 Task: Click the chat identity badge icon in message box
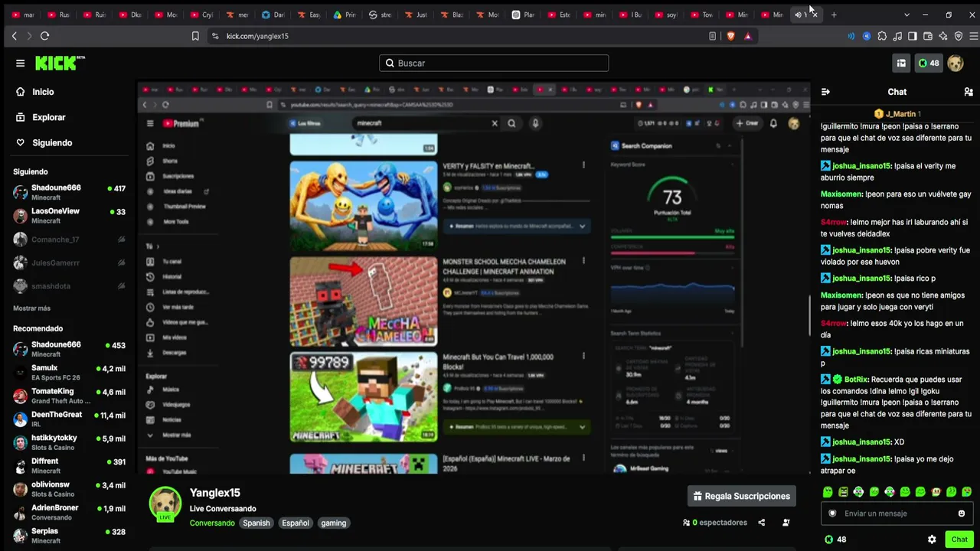(832, 514)
